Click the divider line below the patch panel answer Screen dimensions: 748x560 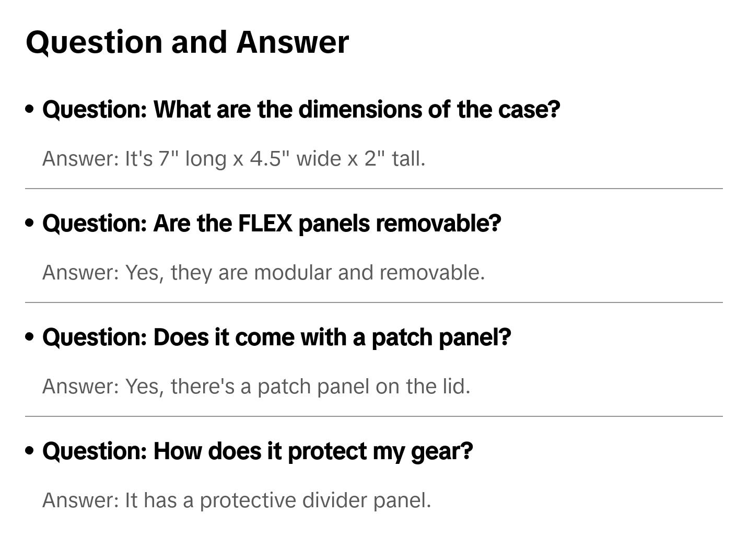pos(373,416)
